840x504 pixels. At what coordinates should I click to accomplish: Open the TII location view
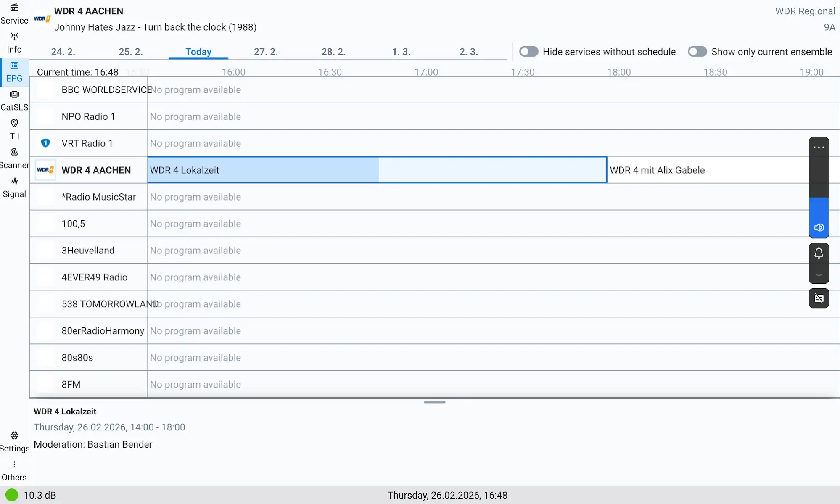pos(14,129)
